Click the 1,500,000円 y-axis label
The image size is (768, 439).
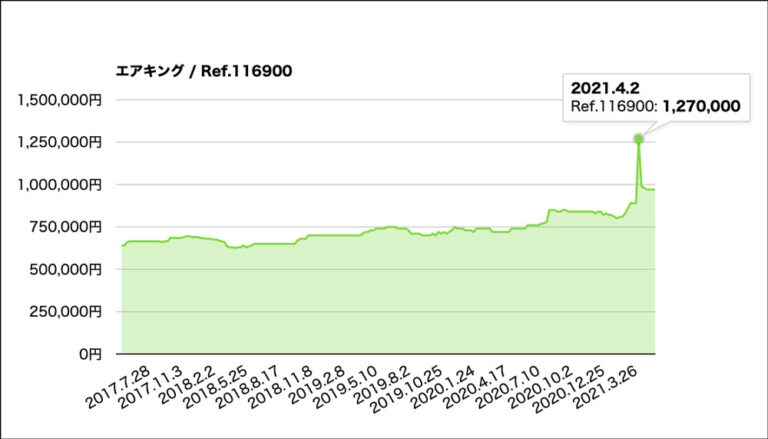pos(60,100)
